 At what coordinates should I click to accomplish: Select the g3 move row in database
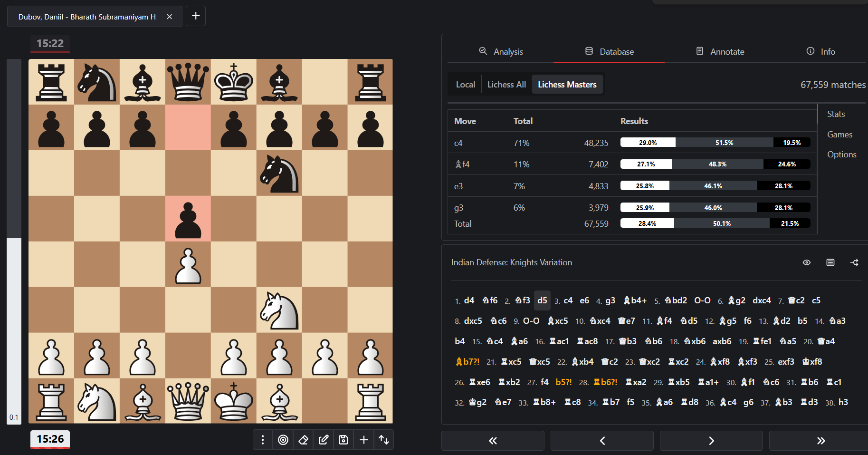tap(632, 208)
